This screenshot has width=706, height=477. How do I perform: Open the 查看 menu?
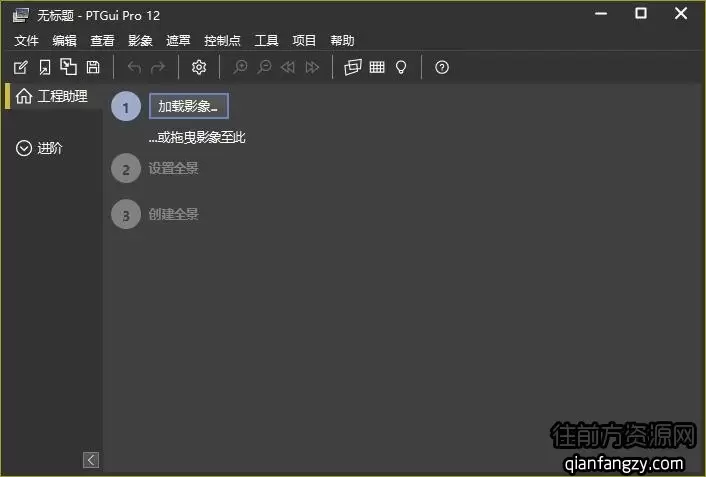pyautogui.click(x=102, y=41)
